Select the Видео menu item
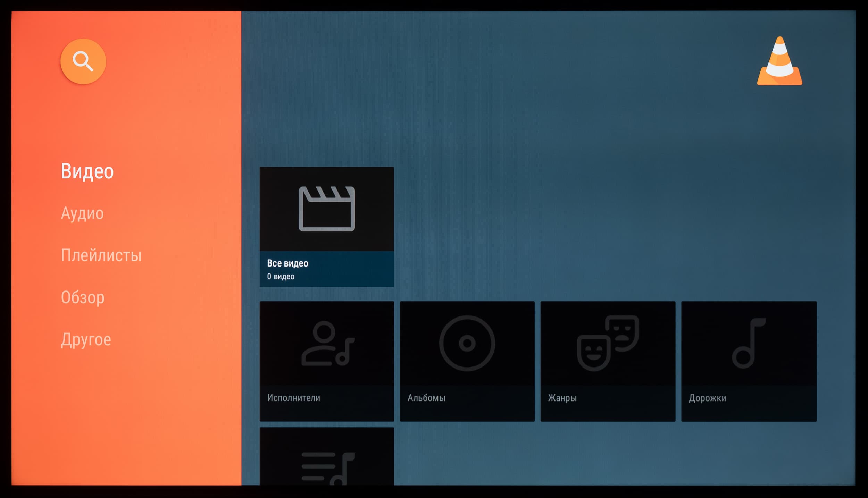Screen dimensions: 868x498 tap(87, 171)
